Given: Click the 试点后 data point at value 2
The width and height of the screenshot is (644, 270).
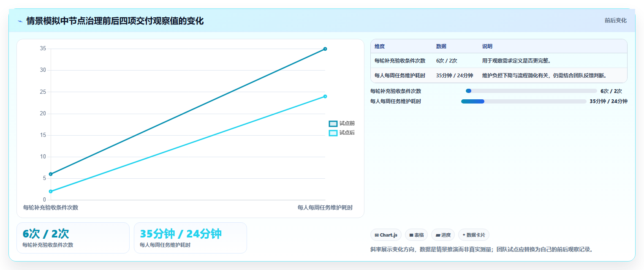Looking at the screenshot, I should click(x=51, y=191).
